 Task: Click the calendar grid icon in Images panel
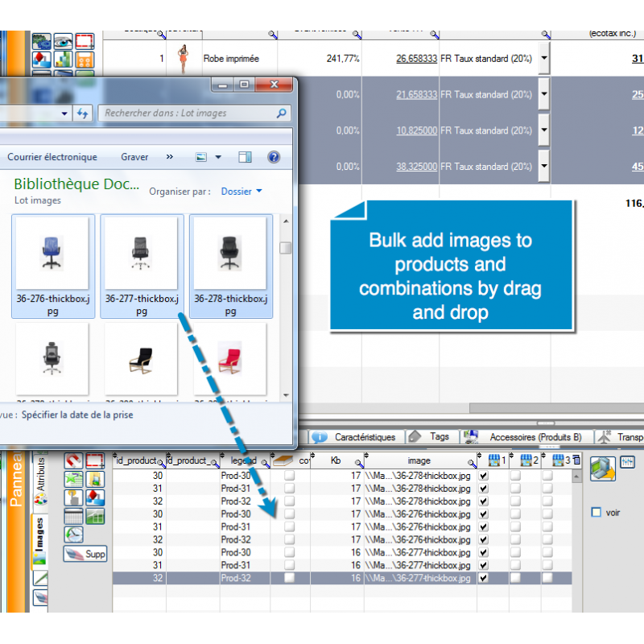pyautogui.click(x=73, y=516)
